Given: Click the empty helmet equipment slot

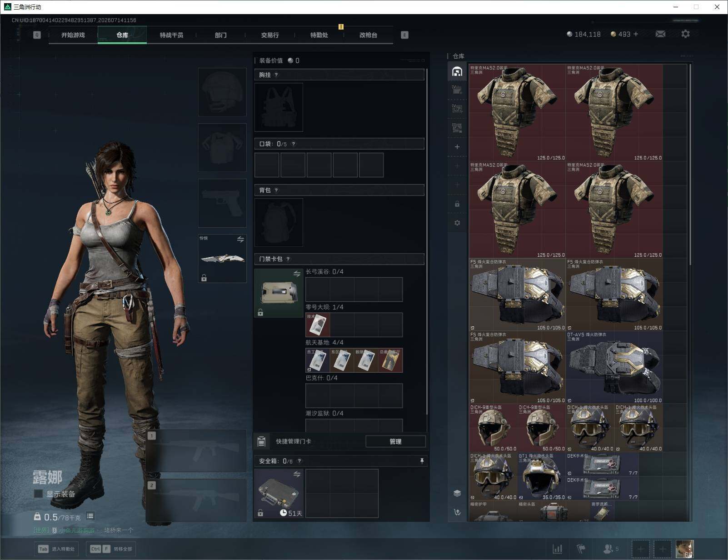Looking at the screenshot, I should (x=222, y=92).
